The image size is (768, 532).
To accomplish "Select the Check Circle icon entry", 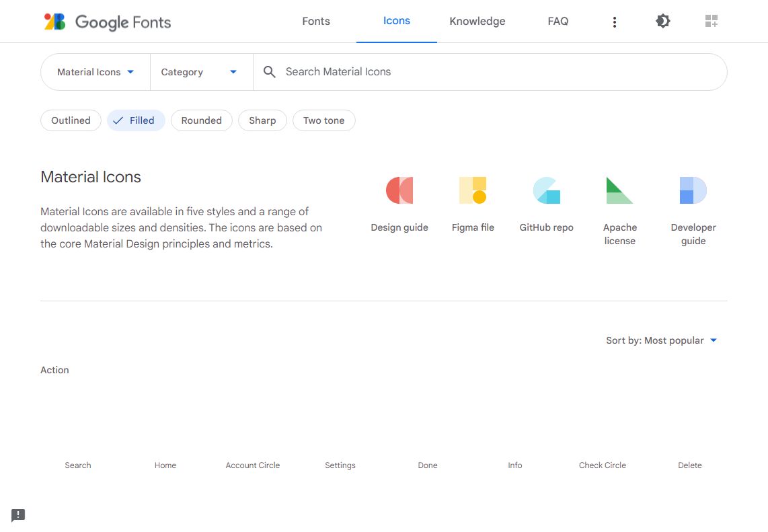I will pyautogui.click(x=603, y=465).
